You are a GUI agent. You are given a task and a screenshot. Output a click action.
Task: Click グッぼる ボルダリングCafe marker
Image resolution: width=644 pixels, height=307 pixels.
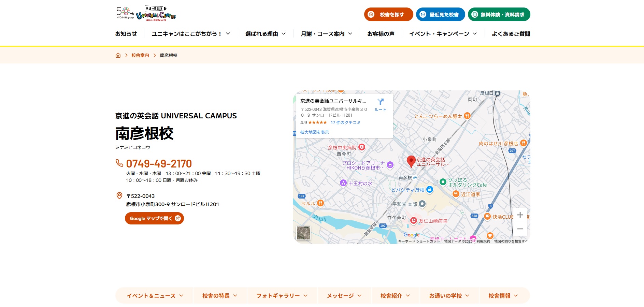tap(443, 182)
